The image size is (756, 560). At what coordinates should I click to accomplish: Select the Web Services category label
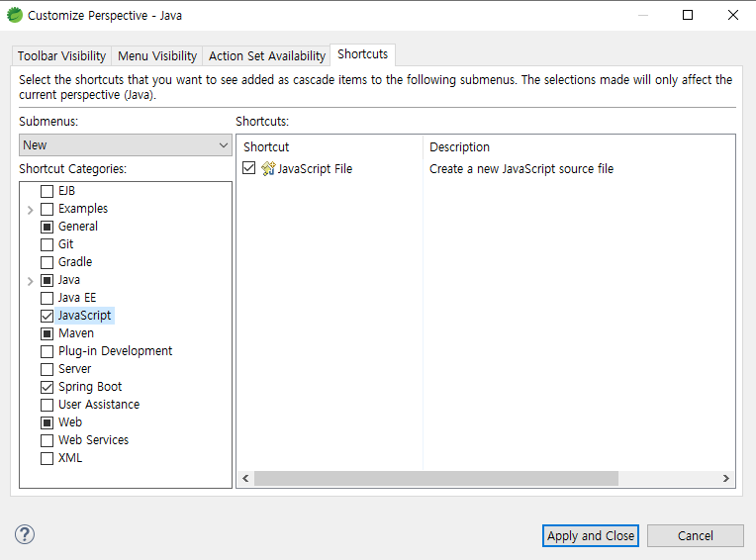click(x=94, y=440)
